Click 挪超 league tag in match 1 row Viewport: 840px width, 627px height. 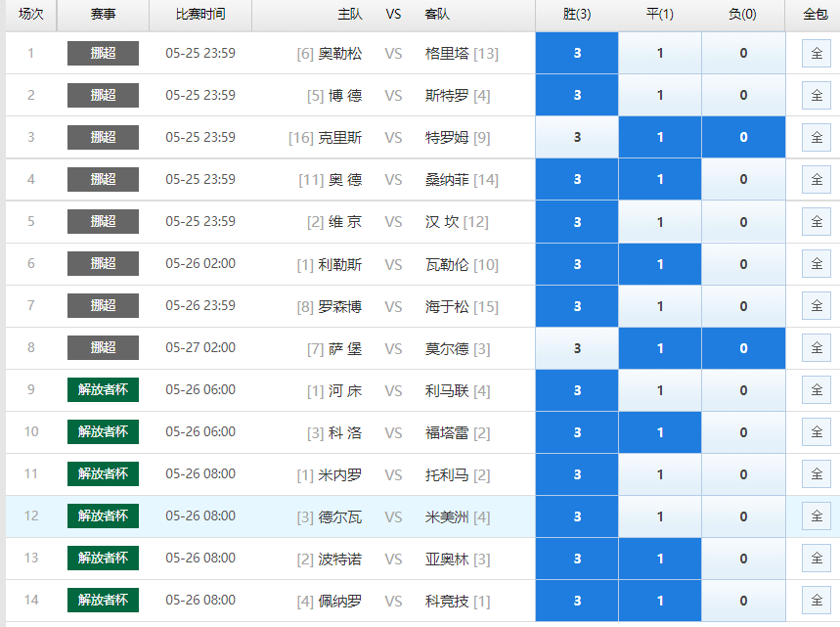pyautogui.click(x=103, y=53)
